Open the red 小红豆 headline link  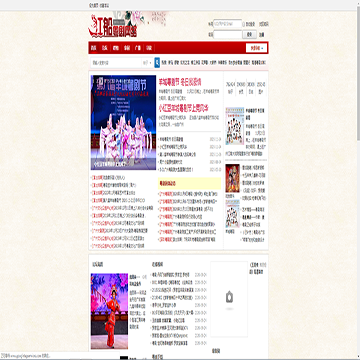pyautogui.click(x=184, y=108)
